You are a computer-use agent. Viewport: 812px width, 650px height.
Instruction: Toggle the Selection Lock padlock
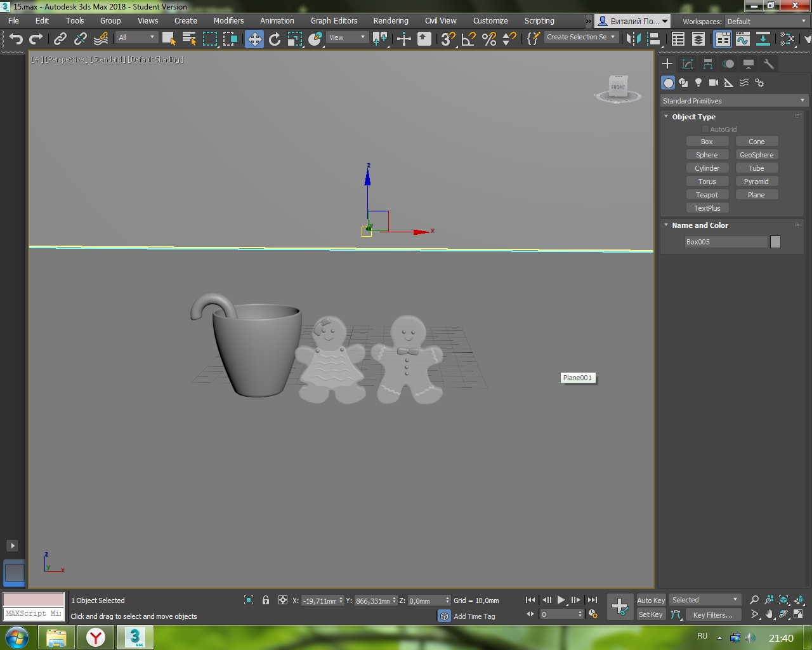pyautogui.click(x=266, y=600)
